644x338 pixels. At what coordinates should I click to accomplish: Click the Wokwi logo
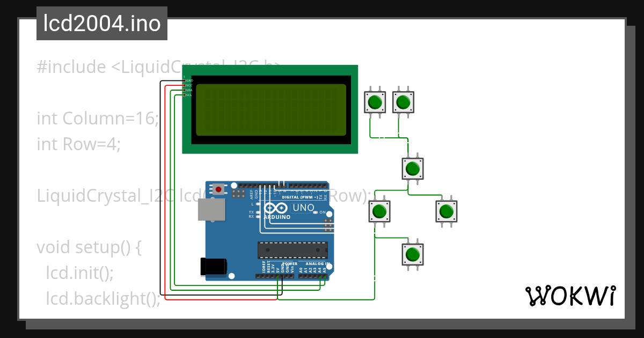pos(569,296)
